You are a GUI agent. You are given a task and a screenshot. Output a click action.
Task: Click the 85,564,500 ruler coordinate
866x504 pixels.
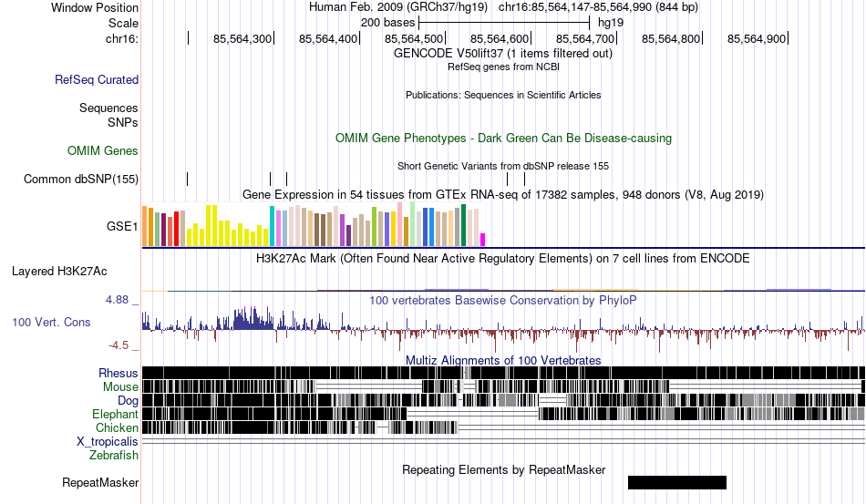coord(414,38)
